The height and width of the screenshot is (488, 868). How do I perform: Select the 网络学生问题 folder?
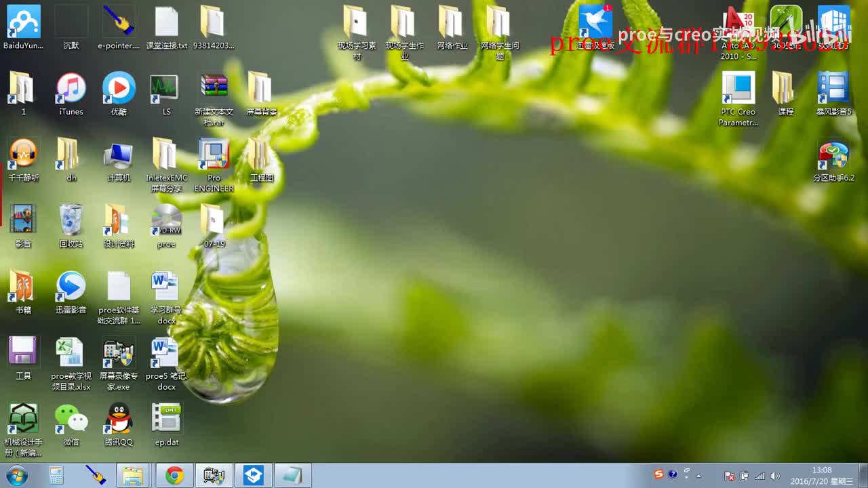point(500,33)
